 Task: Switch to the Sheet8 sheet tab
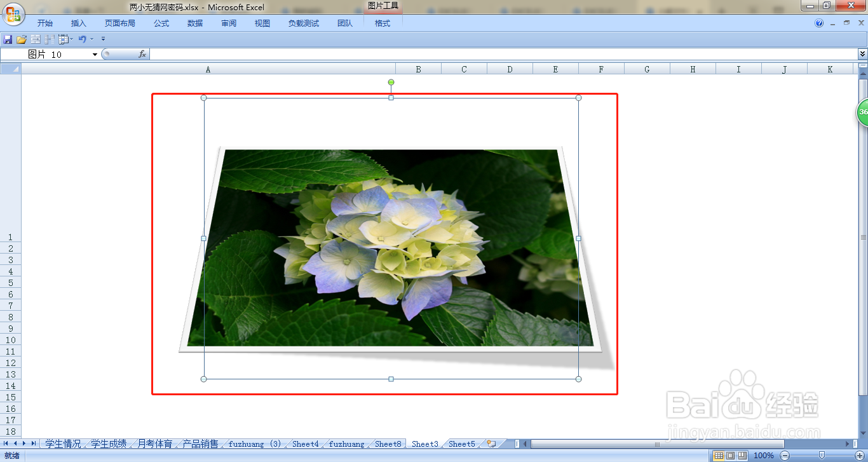[388, 444]
